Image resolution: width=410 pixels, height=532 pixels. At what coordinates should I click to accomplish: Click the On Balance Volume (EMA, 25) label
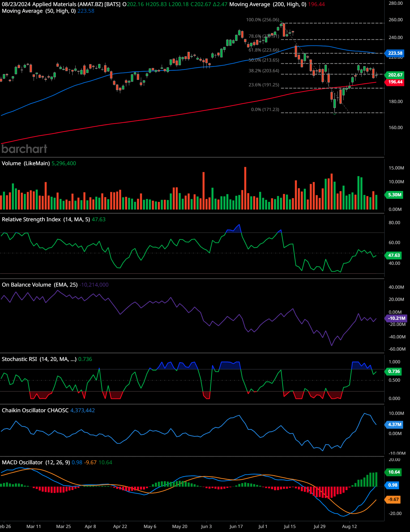pos(40,285)
